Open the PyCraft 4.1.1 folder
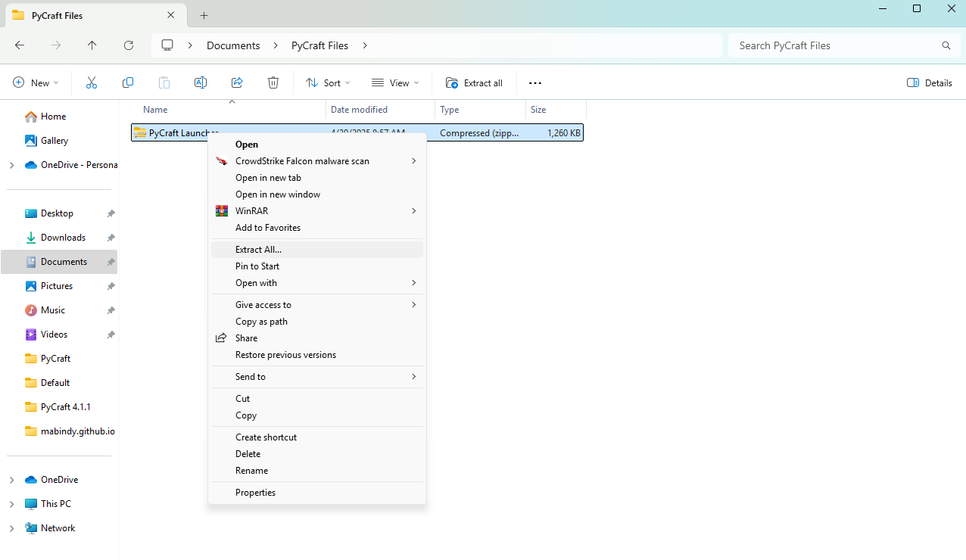Viewport: 966px width, 560px height. pos(59,407)
